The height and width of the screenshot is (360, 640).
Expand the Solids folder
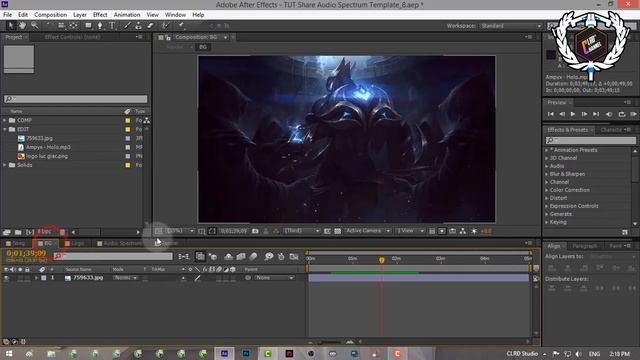[x=4, y=165]
